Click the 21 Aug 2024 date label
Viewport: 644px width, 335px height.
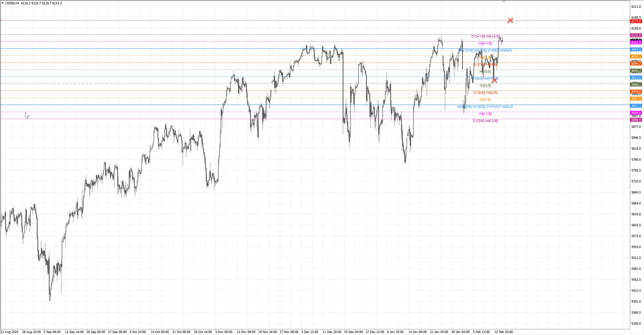[x=10, y=332]
